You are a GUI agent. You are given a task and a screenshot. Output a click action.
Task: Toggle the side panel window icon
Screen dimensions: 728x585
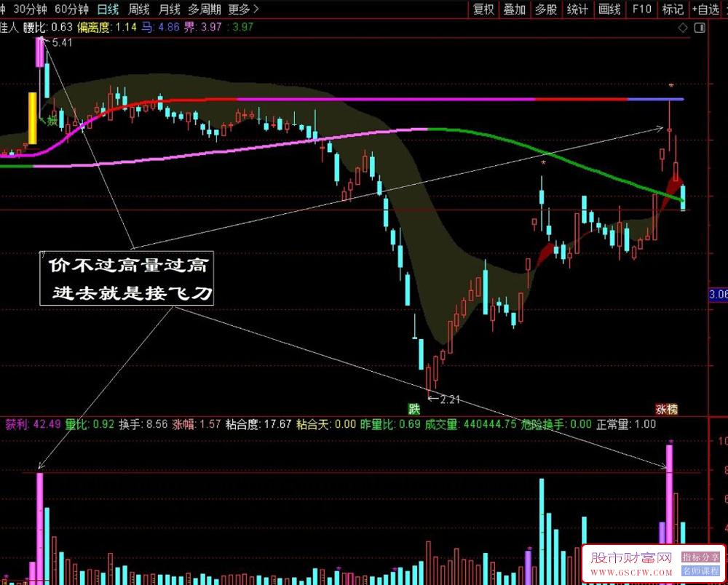coord(700,28)
